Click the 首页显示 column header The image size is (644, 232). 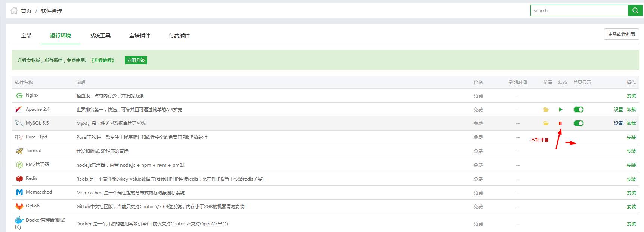coord(582,82)
